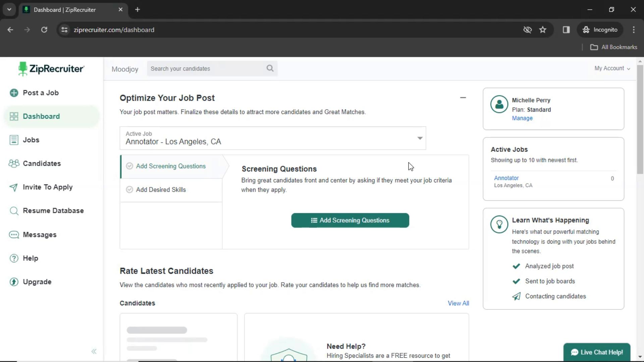The height and width of the screenshot is (362, 644).
Task: Click the Invite To Apply icon
Action: pyautogui.click(x=13, y=187)
